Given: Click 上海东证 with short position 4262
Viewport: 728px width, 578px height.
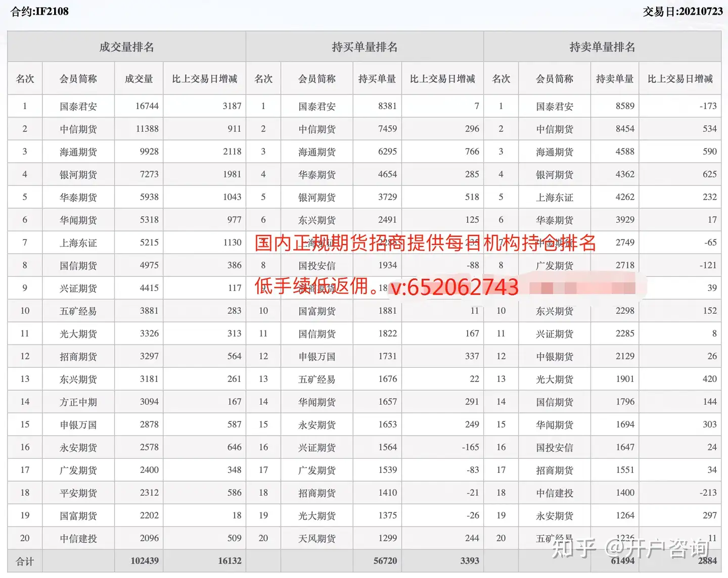Looking at the screenshot, I should (x=555, y=198).
